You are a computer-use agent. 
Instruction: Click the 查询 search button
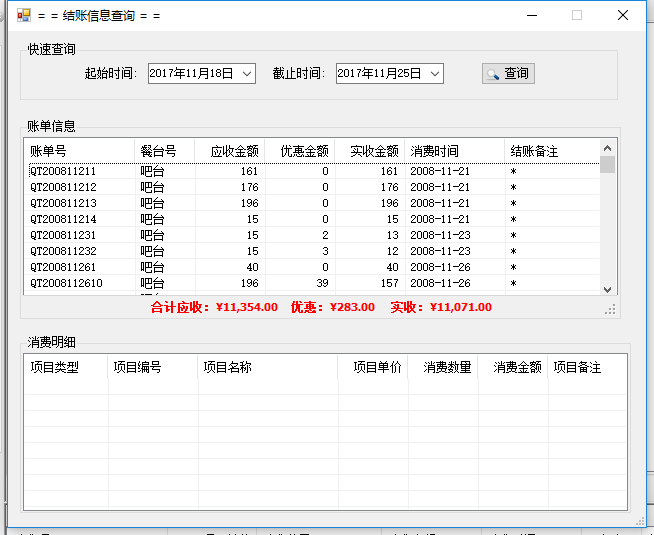508,73
